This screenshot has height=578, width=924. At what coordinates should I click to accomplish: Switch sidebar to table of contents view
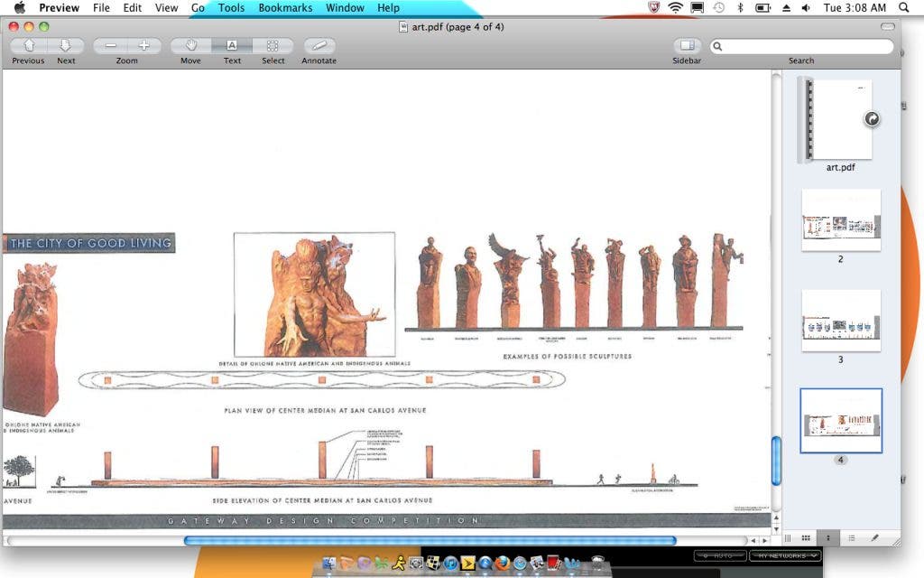click(851, 538)
